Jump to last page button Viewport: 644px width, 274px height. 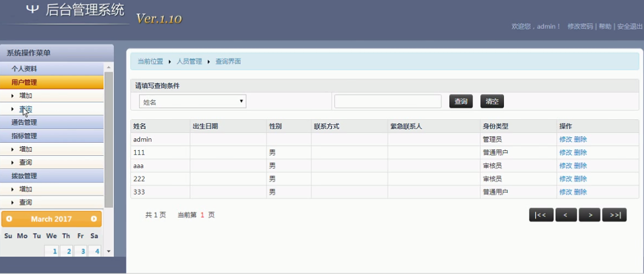tap(614, 215)
